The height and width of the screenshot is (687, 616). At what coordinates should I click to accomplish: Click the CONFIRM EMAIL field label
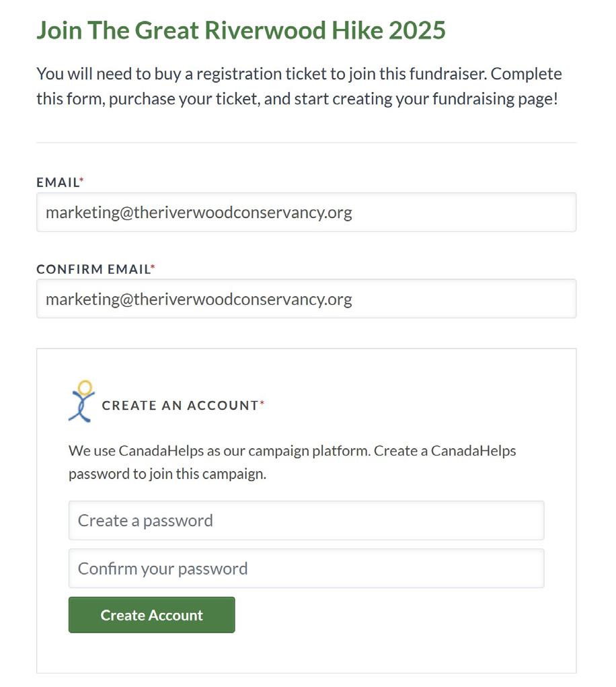[93, 269]
